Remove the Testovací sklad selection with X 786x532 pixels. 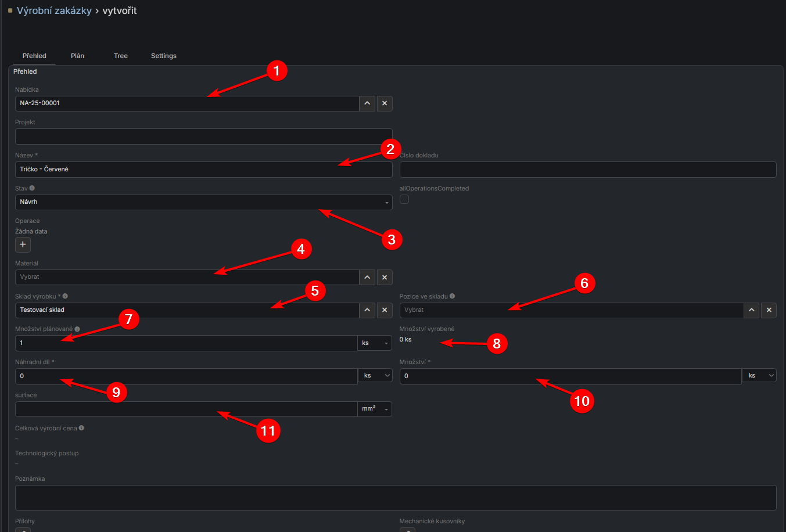(x=385, y=310)
